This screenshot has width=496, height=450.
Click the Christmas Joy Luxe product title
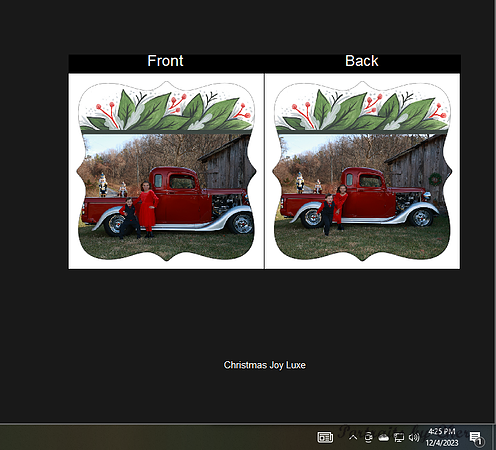click(x=265, y=365)
